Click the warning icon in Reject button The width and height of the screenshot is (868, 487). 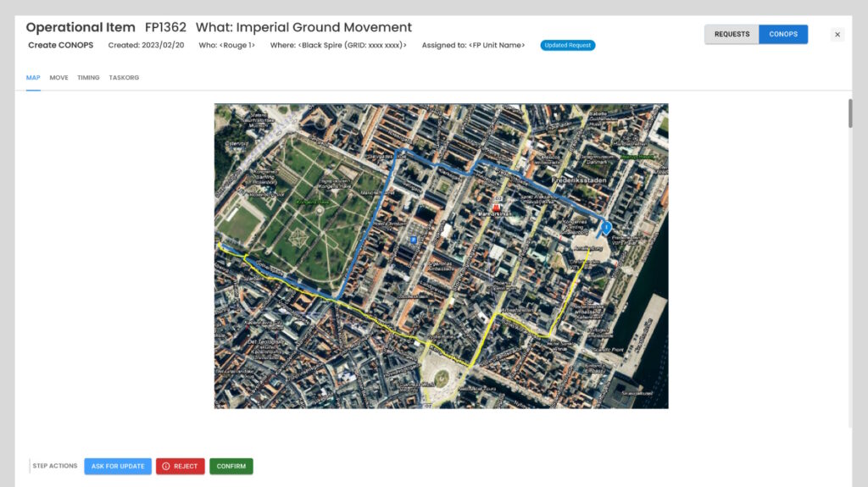[166, 467]
